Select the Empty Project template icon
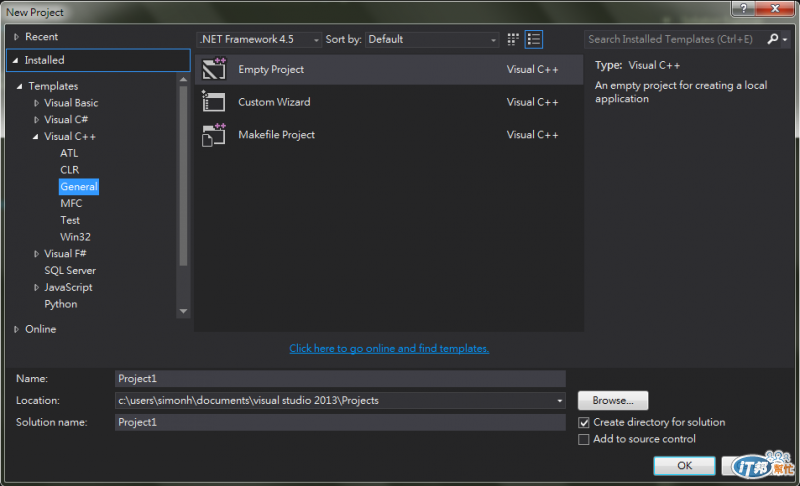This screenshot has width=800, height=486. (214, 69)
